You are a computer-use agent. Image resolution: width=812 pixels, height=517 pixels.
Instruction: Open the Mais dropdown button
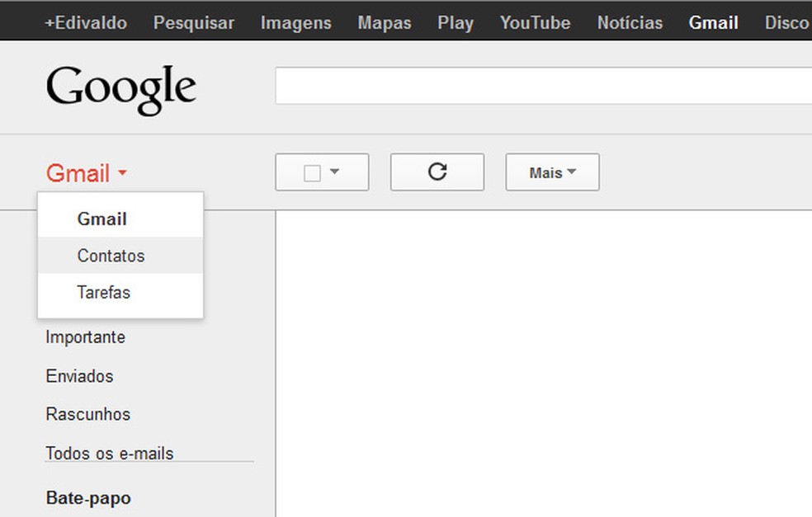tap(553, 172)
